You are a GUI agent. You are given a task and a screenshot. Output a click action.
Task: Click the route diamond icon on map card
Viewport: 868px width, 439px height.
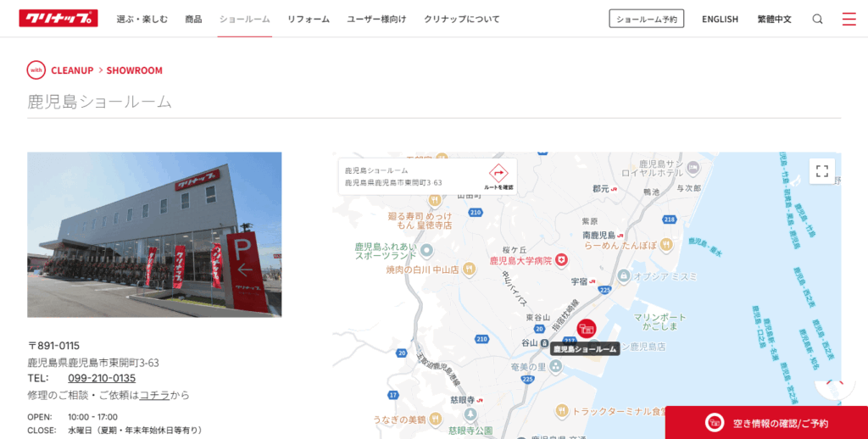(498, 173)
